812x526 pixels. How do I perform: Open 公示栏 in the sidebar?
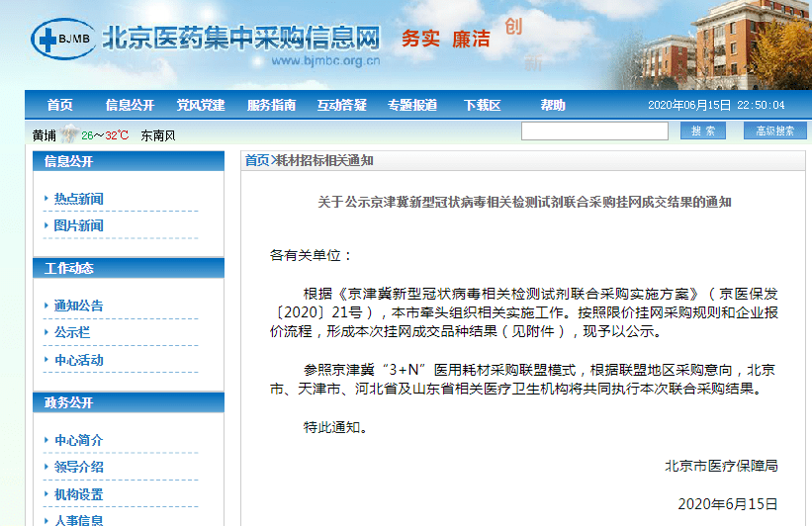pyautogui.click(x=72, y=332)
